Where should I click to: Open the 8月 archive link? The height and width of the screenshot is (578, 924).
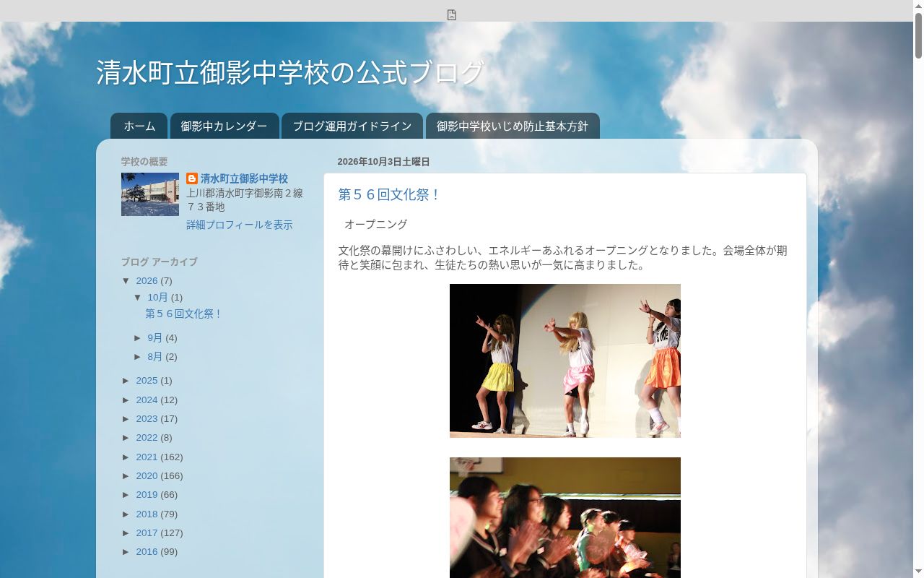pyautogui.click(x=155, y=357)
